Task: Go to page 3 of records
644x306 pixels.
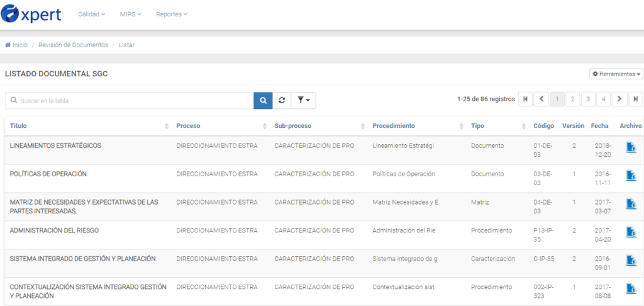Action: [x=588, y=99]
